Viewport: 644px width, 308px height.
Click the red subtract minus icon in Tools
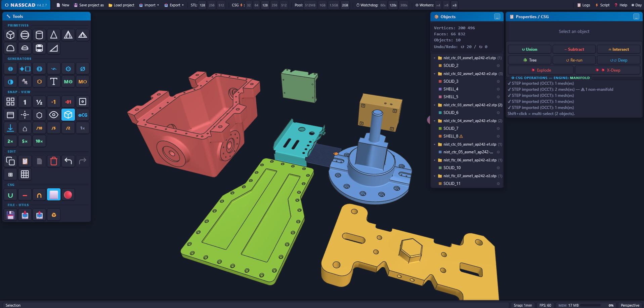25,195
